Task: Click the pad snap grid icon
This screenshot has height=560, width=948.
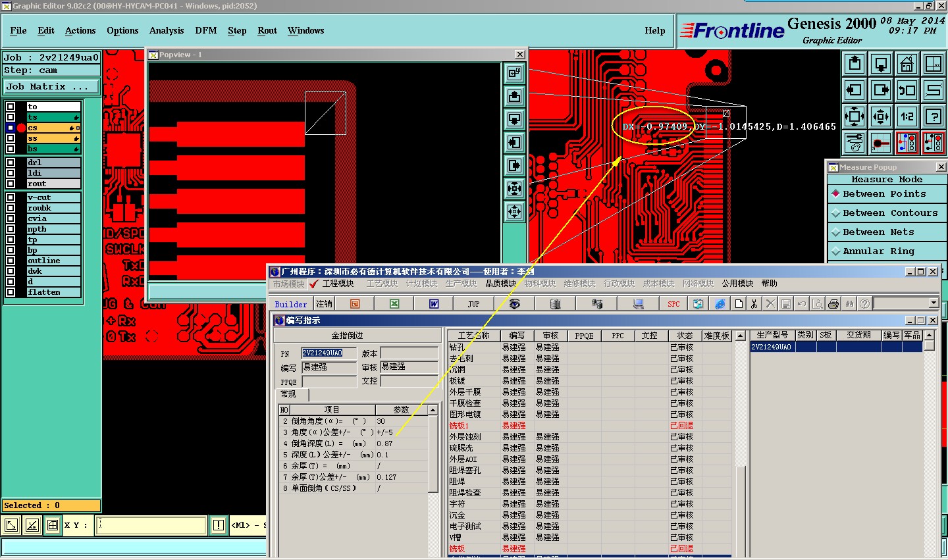Action: pyautogui.click(x=881, y=143)
